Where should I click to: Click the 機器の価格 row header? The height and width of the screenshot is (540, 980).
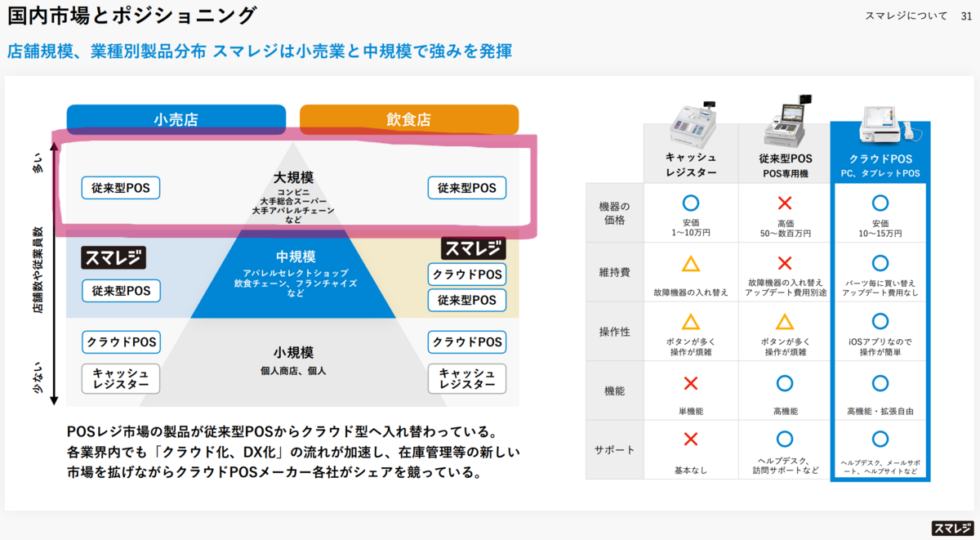pos(614,213)
